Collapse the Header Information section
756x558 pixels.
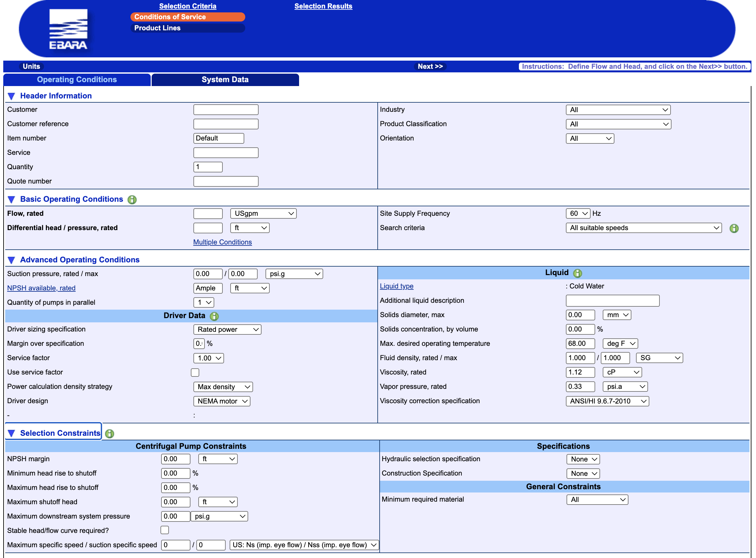tap(11, 96)
